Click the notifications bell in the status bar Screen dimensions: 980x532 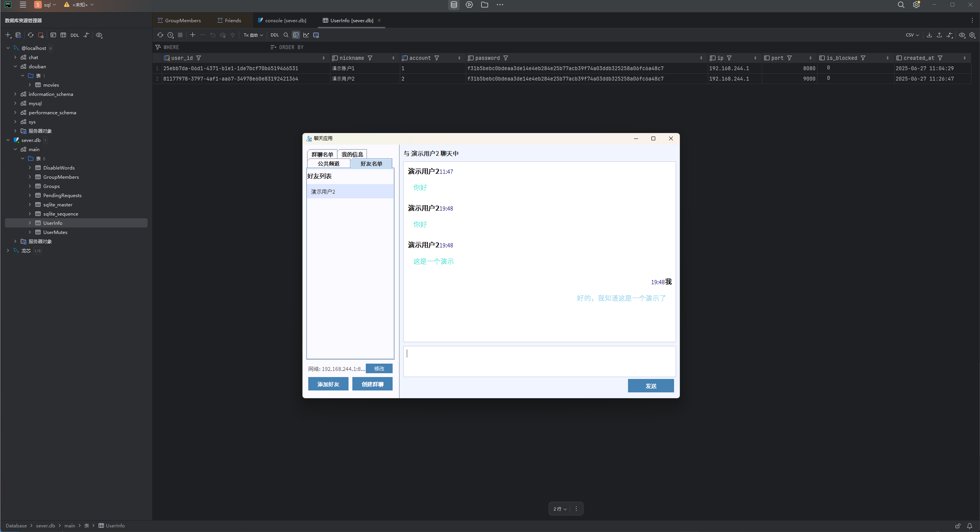(x=969, y=526)
